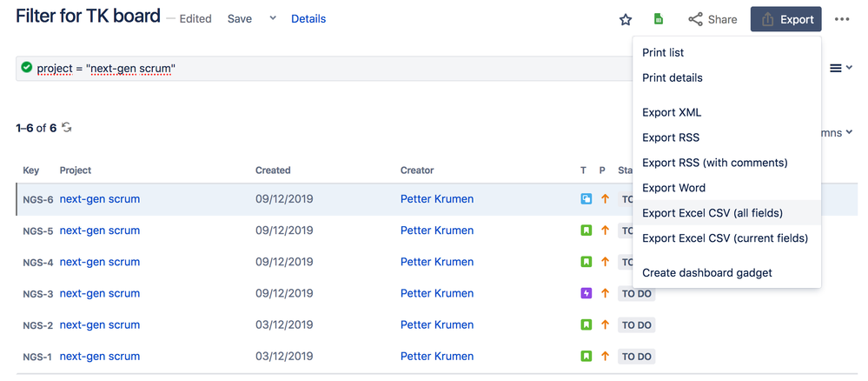Viewport: 868px width, 381px height.
Task: Select Print details from export menu
Action: [x=726, y=77]
